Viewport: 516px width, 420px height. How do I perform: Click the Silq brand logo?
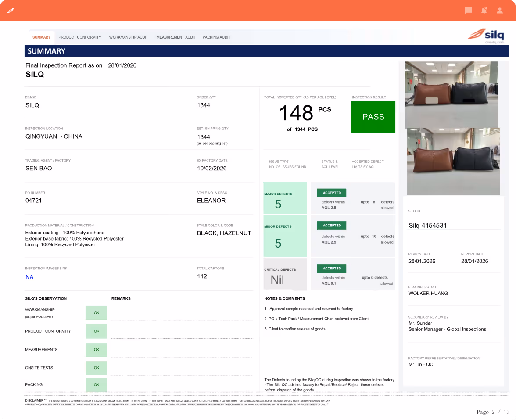pyautogui.click(x=486, y=36)
